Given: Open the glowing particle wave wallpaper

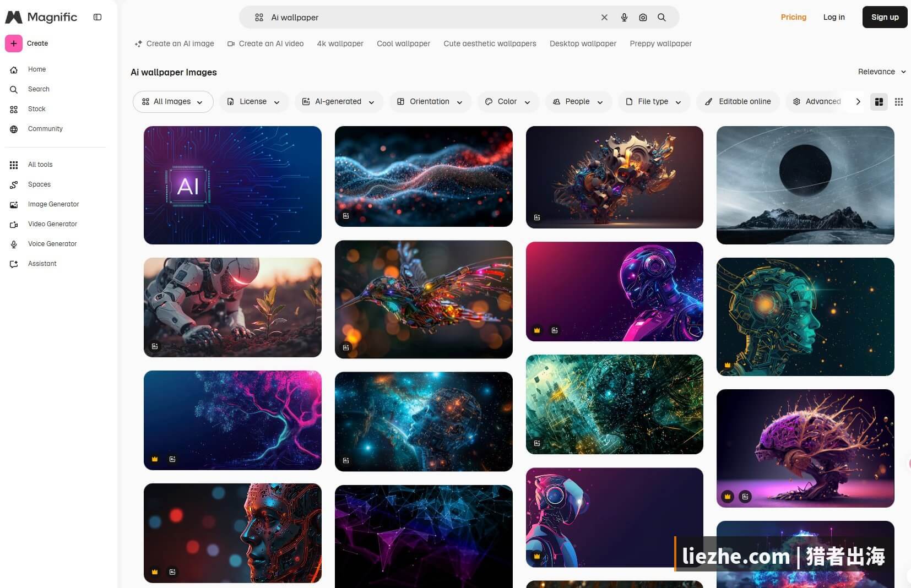Looking at the screenshot, I should (424, 176).
